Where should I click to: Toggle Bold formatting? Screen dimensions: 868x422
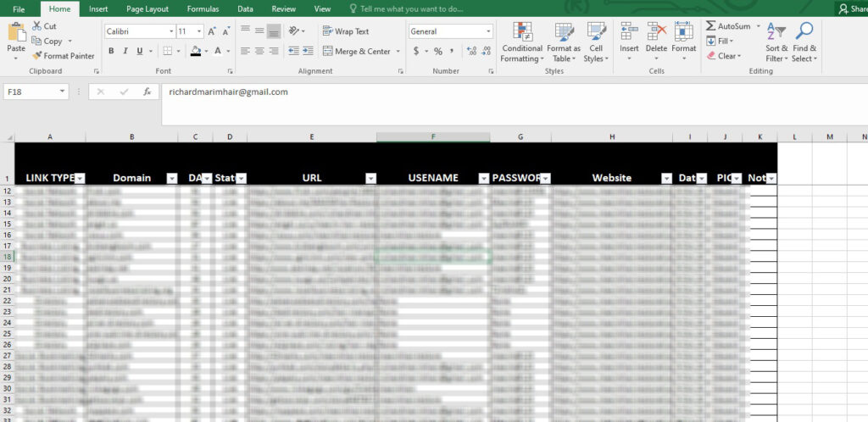pos(111,51)
